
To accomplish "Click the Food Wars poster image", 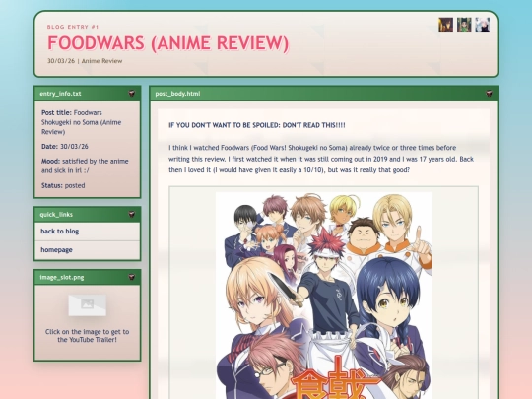I will pyautogui.click(x=324, y=296).
